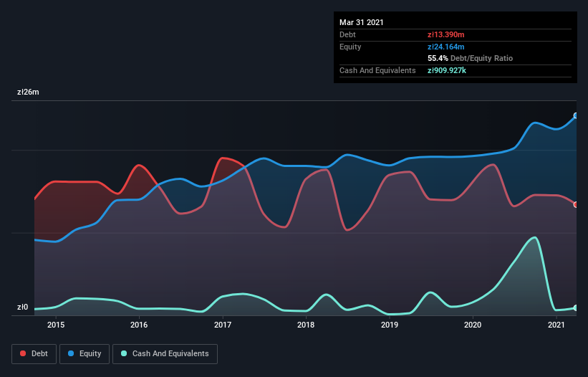Toggle the Debt legend button
Screen dimensions: 588x377
(34, 354)
